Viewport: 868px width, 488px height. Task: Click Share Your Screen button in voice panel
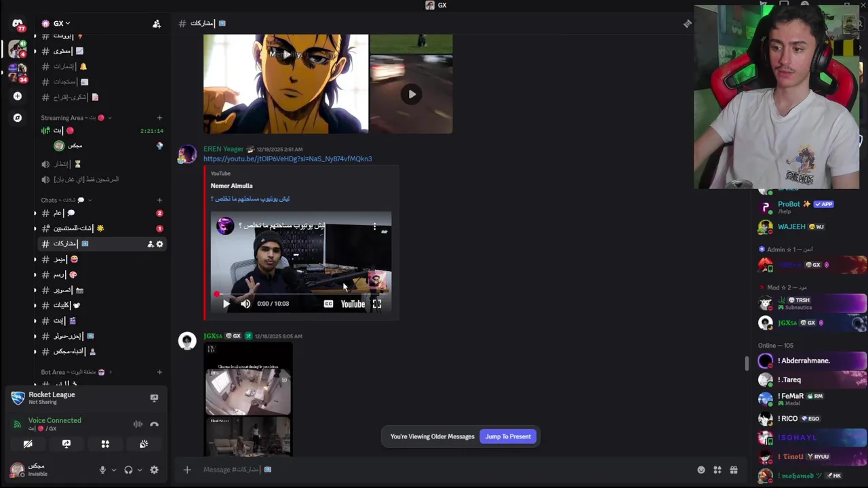tap(66, 444)
